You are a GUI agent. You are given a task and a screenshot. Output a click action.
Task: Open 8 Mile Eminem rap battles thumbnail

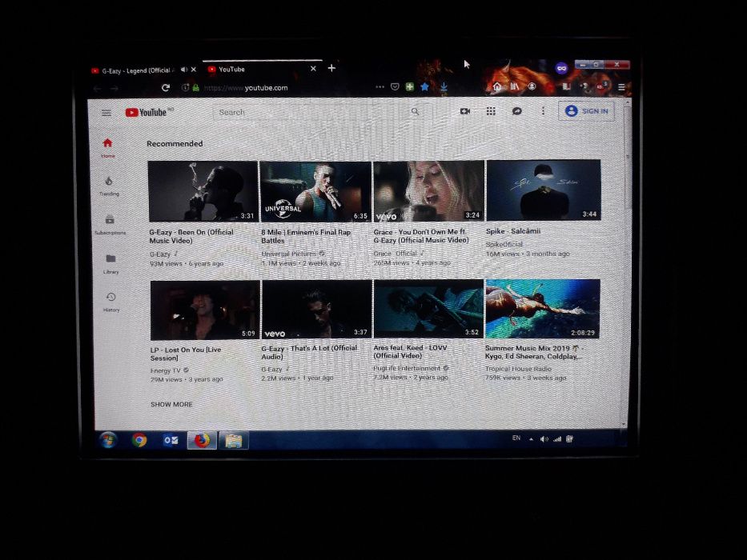pos(316,191)
